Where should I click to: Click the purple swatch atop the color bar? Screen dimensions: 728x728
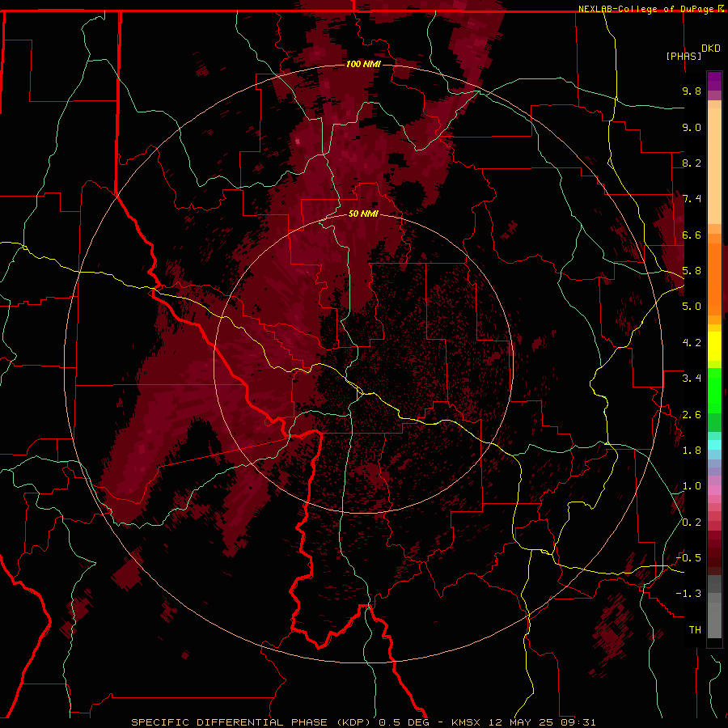[x=714, y=81]
